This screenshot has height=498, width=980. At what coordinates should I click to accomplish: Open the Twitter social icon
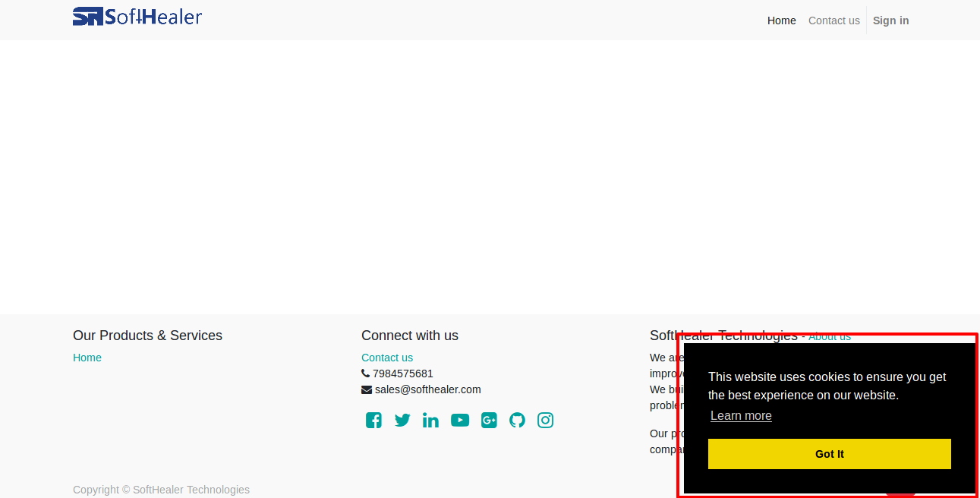[x=402, y=420]
